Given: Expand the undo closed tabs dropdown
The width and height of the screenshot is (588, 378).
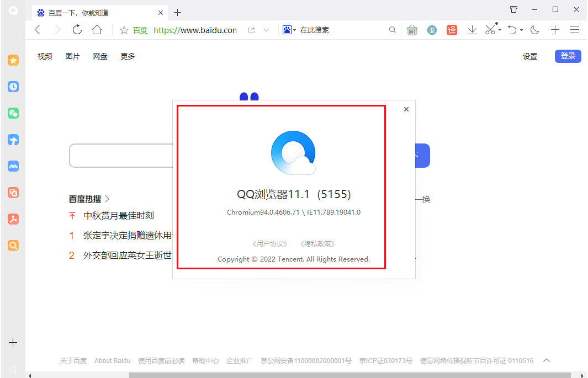Looking at the screenshot, I should tap(522, 30).
